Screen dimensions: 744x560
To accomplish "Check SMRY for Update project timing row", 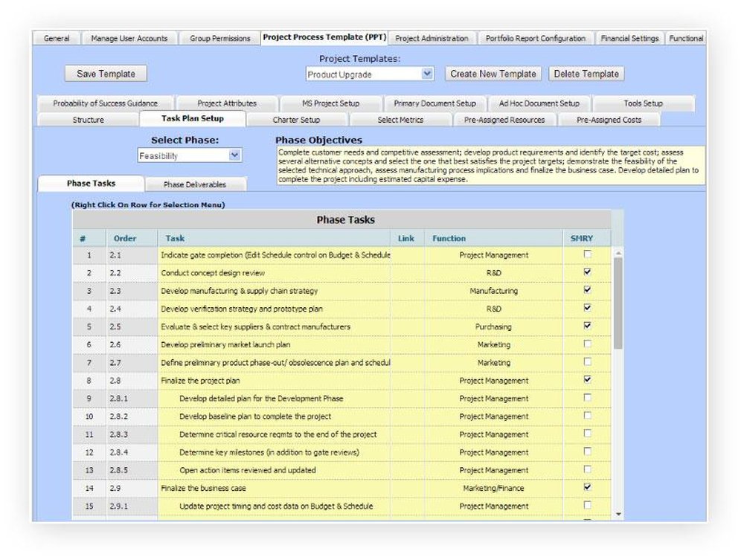I will [x=588, y=505].
